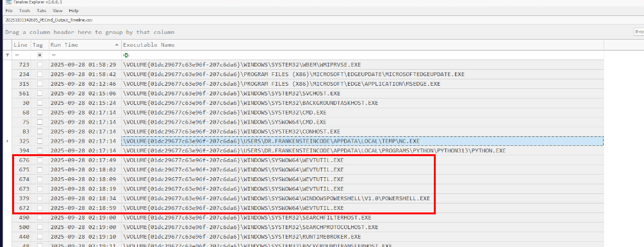Tag the row for line 561
644x247 pixels.
[x=40, y=93]
